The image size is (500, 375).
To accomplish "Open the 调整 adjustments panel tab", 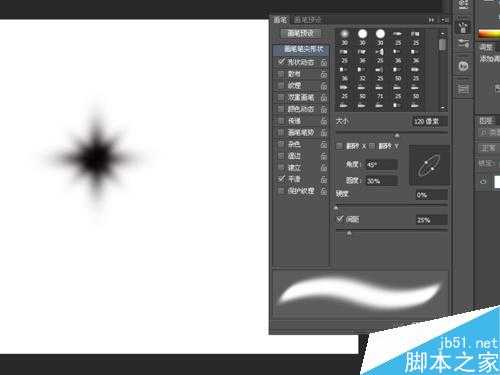I will [x=486, y=47].
